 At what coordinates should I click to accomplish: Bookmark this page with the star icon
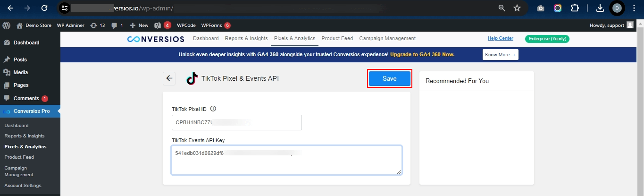click(517, 8)
